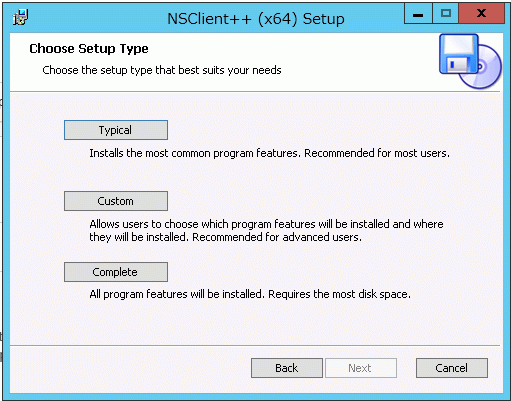Choose the Typical setup type
This screenshot has height=401, width=511.
coord(116,130)
